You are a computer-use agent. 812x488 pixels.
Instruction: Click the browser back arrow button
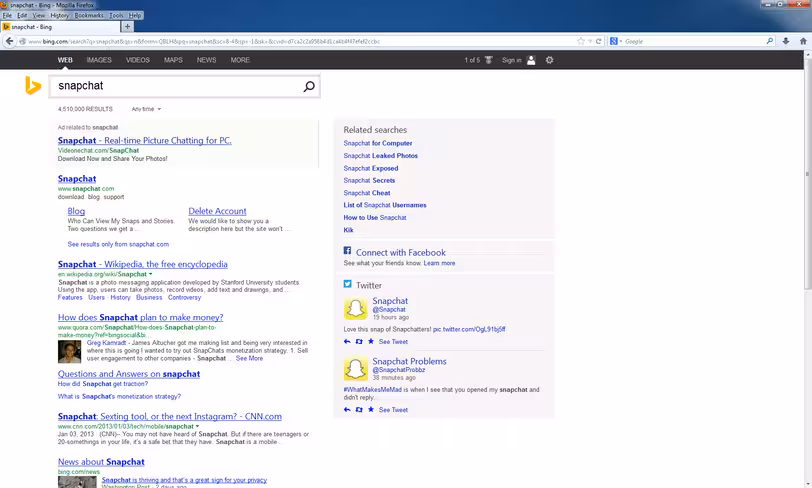click(x=9, y=41)
